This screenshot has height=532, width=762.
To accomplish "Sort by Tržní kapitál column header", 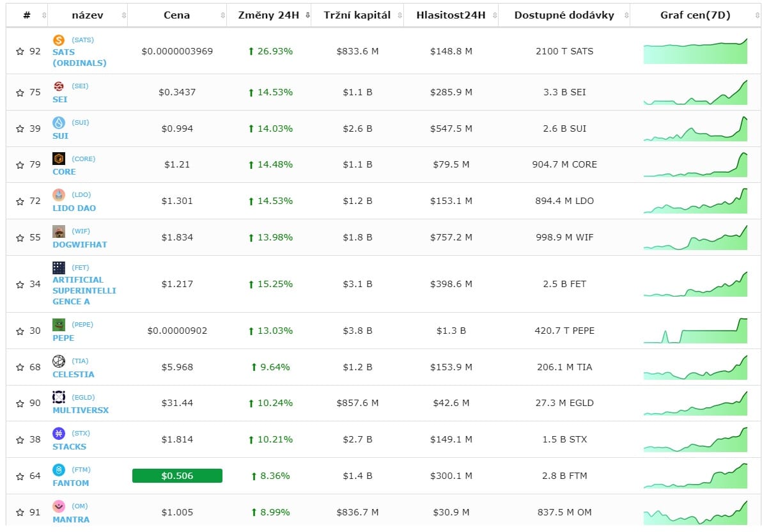I will 357,15.
